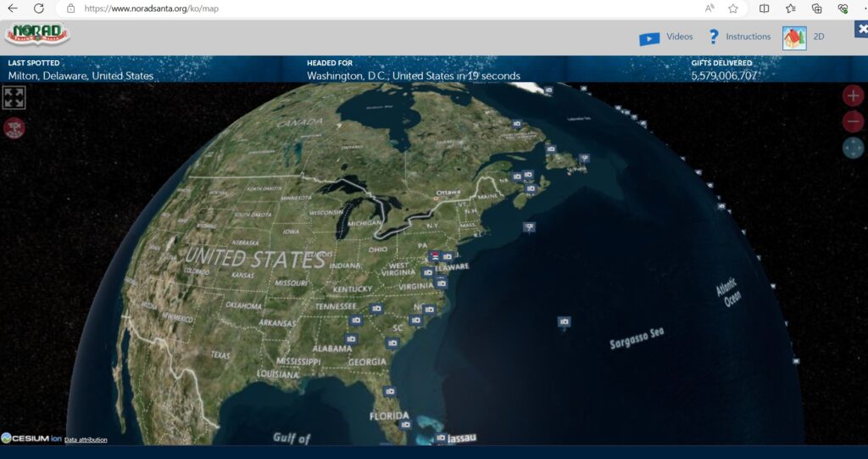This screenshot has height=459, width=868.
Task: Click the CANADA map label
Action: point(299,122)
